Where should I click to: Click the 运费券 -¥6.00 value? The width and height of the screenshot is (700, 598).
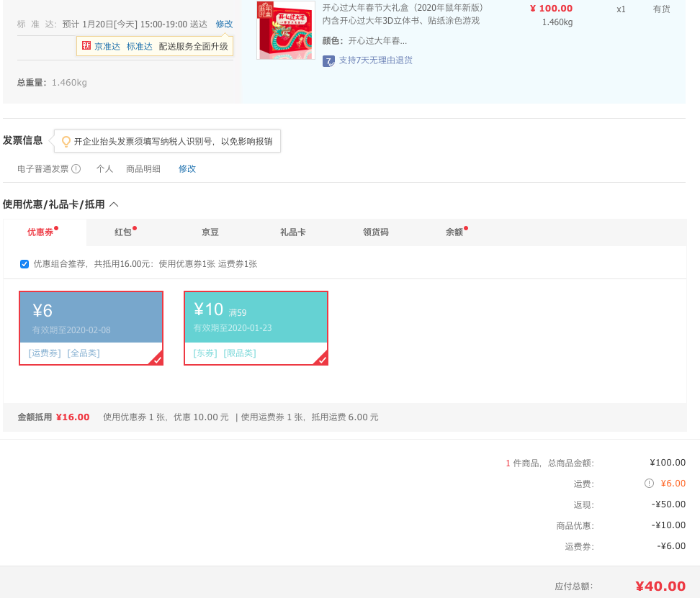point(671,546)
